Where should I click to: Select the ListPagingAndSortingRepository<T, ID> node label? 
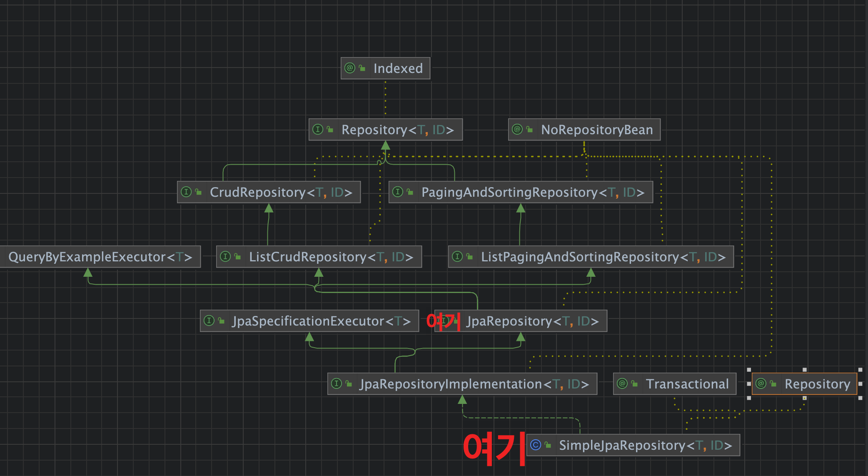coord(603,257)
